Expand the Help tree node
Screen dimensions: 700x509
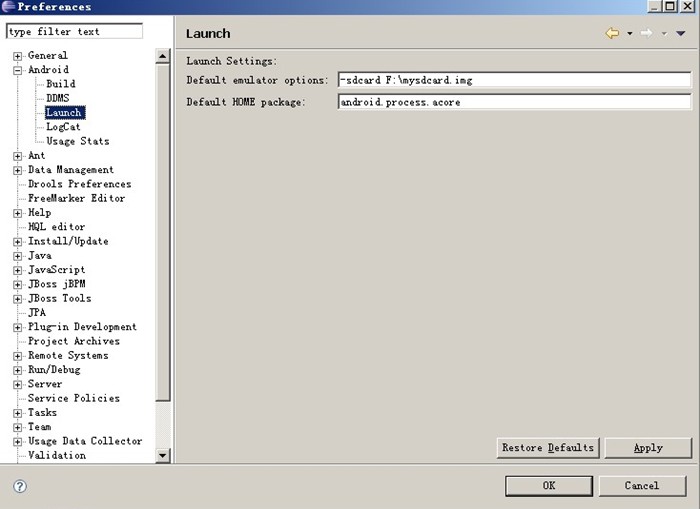17,213
